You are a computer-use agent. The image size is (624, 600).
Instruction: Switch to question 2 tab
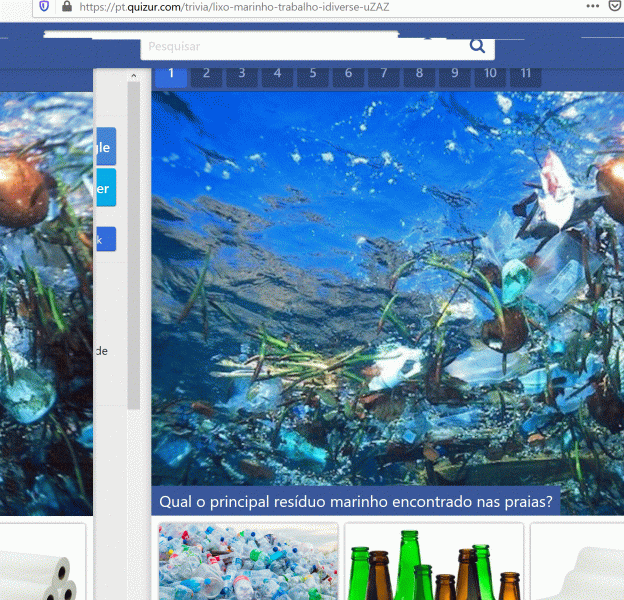[206, 73]
